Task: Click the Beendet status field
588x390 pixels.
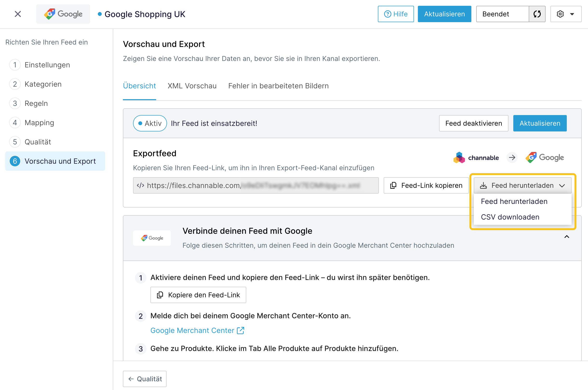Action: (502, 14)
